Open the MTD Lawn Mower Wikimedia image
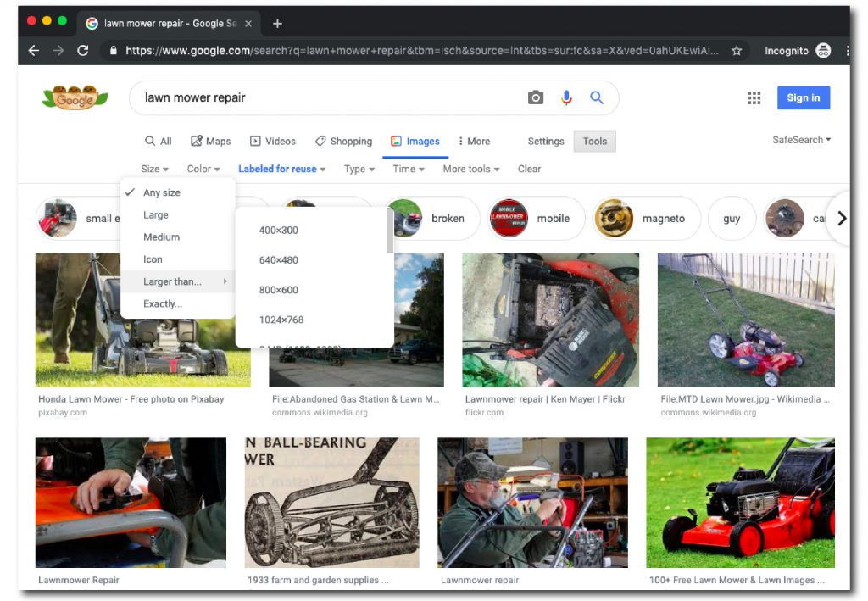868x601 pixels. (746, 320)
